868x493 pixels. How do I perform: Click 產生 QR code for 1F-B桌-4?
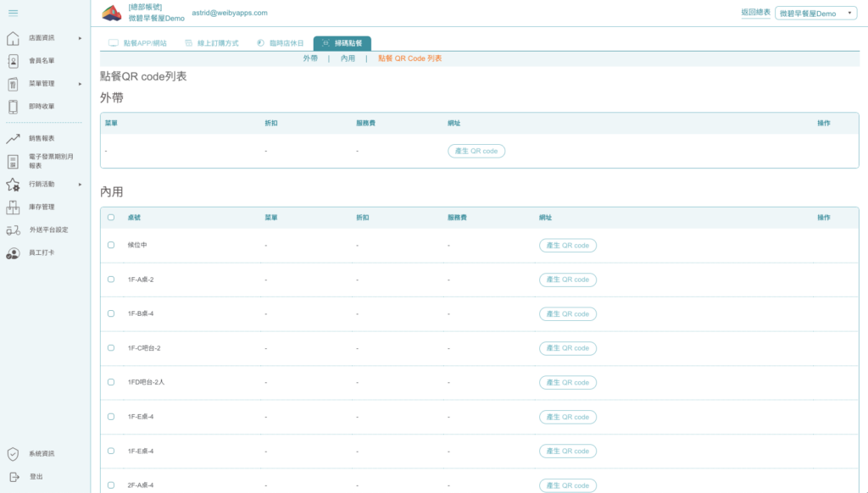coord(567,314)
